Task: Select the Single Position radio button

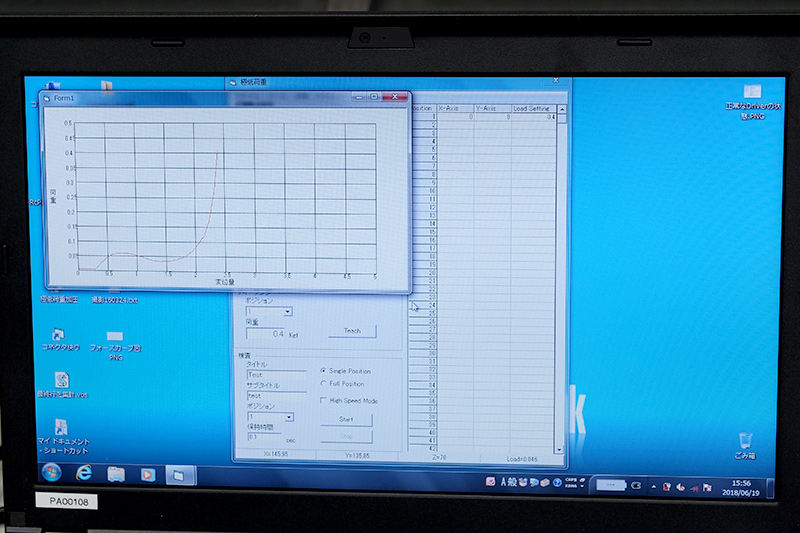Action: point(323,370)
